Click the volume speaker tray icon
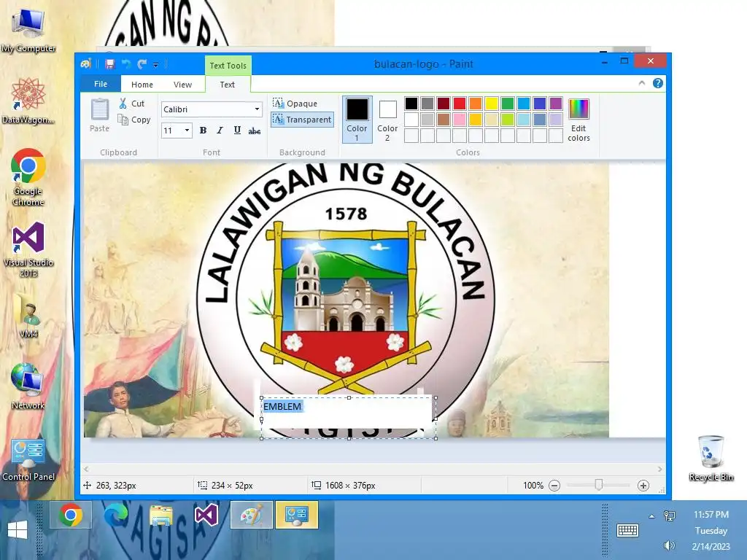 [670, 545]
